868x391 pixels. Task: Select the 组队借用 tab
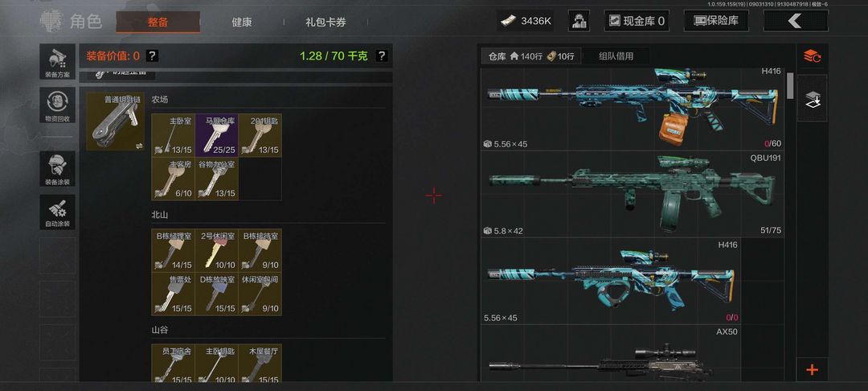[616, 56]
